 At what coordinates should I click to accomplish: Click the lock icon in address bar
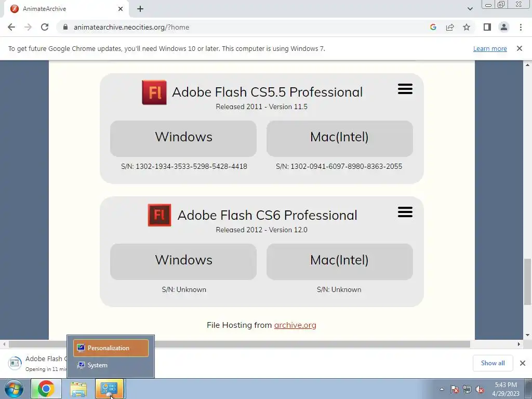tap(65, 27)
